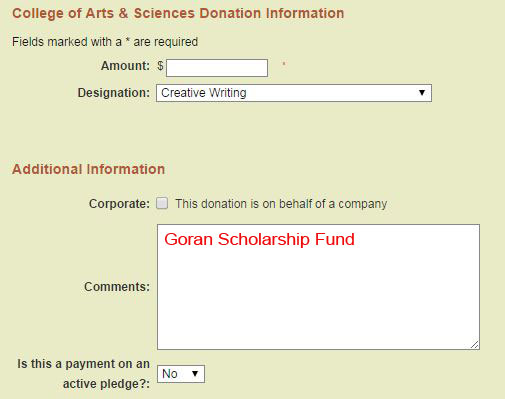Check the Corporate donation checkbox
This screenshot has width=505, height=399.
[162, 203]
